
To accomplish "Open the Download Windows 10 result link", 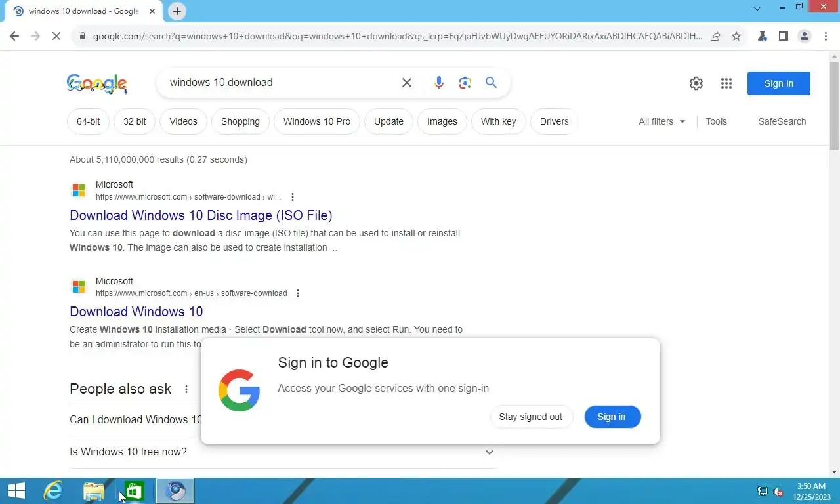I will (136, 312).
